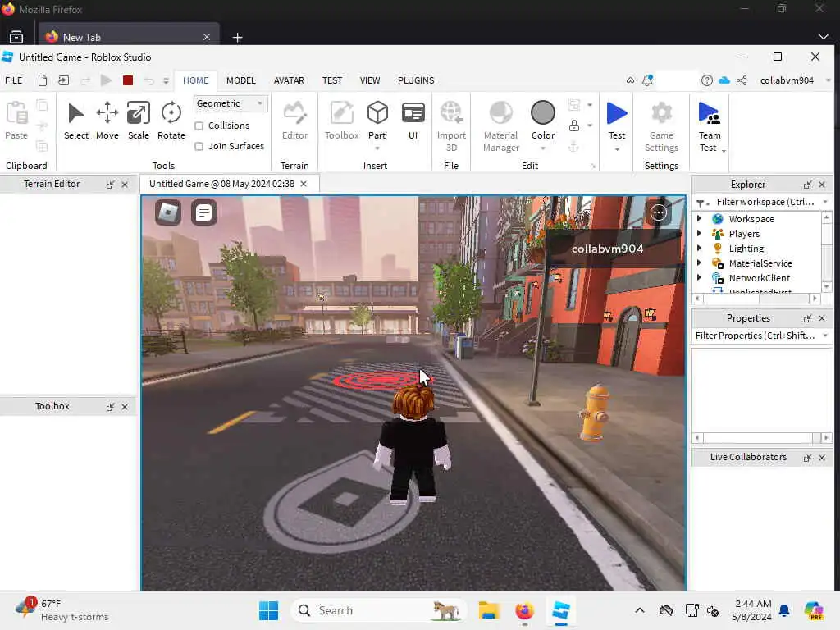Choose the Scale tool
The width and height of the screenshot is (840, 630).
pos(138,121)
